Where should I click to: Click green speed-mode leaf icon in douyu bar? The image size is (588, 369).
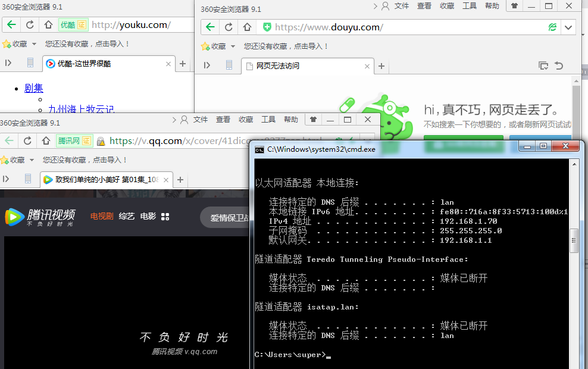(552, 27)
